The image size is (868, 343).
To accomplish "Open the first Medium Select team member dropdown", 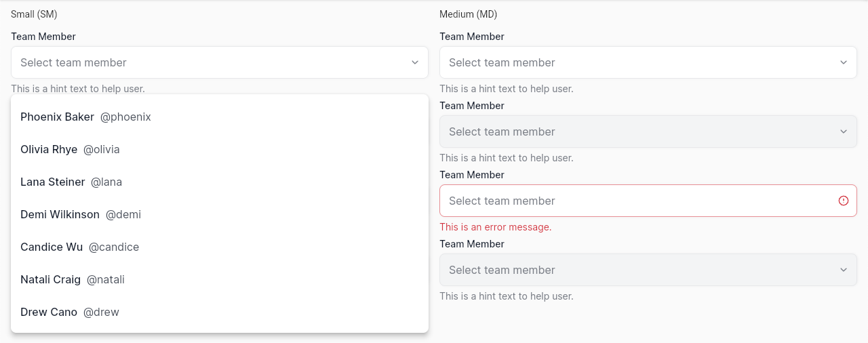I will 648,62.
